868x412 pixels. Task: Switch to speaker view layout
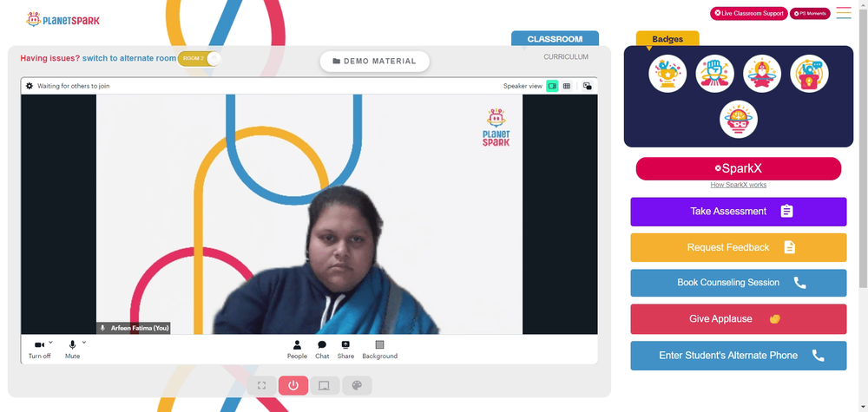(552, 86)
